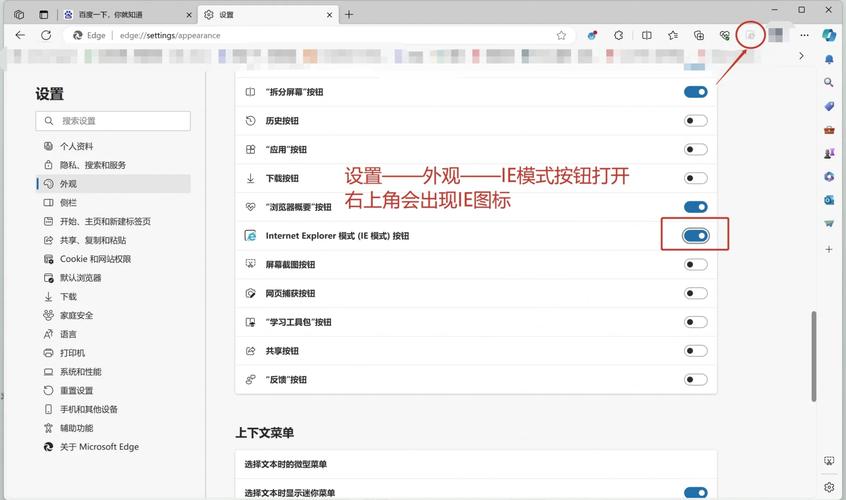
Task: Toggle Internet Explorer 模式 button switch
Action: coord(695,236)
